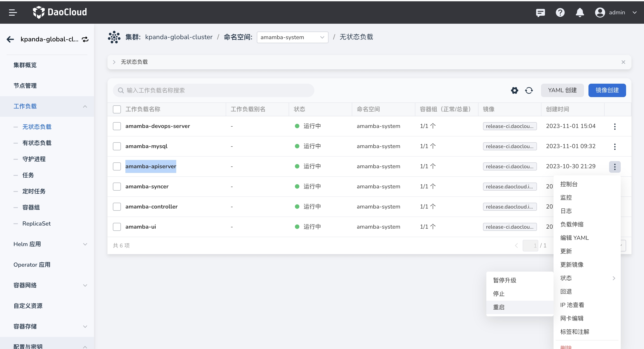Viewport: 644px width, 349px height.
Task: Choose 编辑 YAML from context menu
Action: point(574,238)
